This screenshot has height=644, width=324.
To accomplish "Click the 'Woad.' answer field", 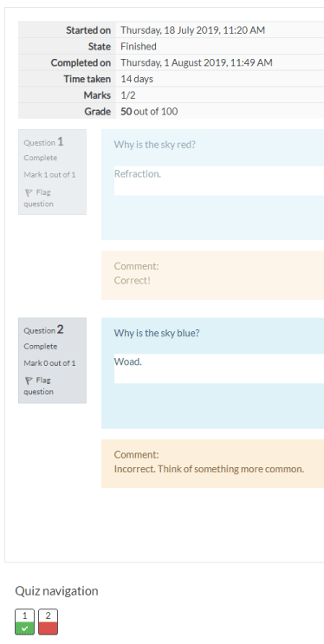I will [x=219, y=368].
